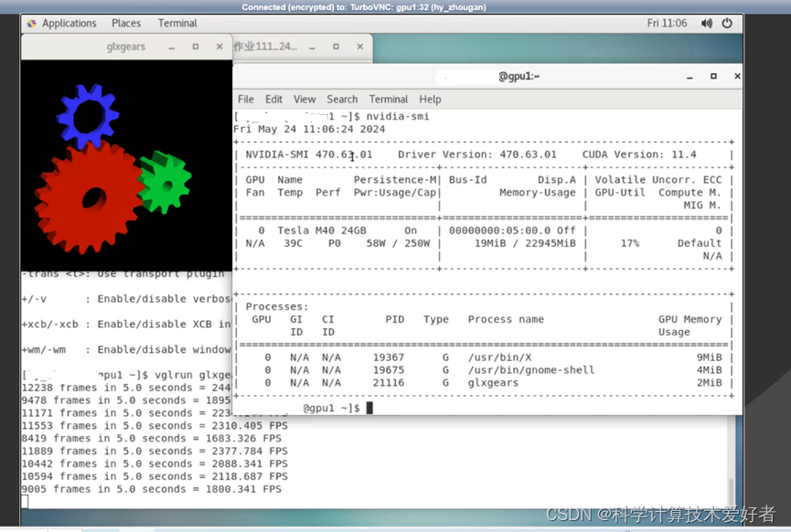Open the Terminal menu in top panel
This screenshot has height=532, width=791.
coord(177,23)
